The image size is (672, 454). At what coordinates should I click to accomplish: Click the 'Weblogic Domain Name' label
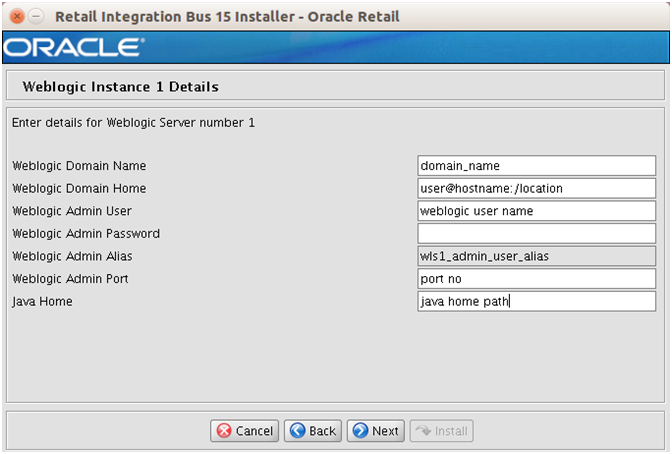[x=79, y=166]
